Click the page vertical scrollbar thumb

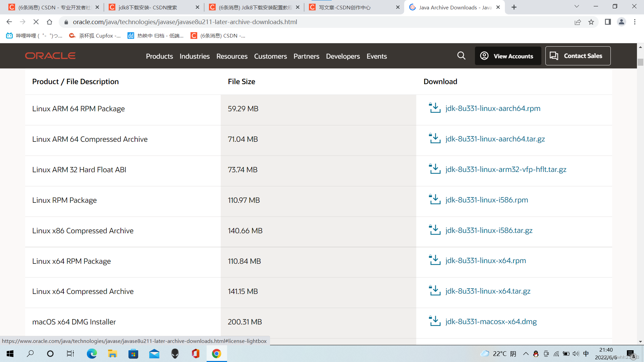[x=640, y=62]
